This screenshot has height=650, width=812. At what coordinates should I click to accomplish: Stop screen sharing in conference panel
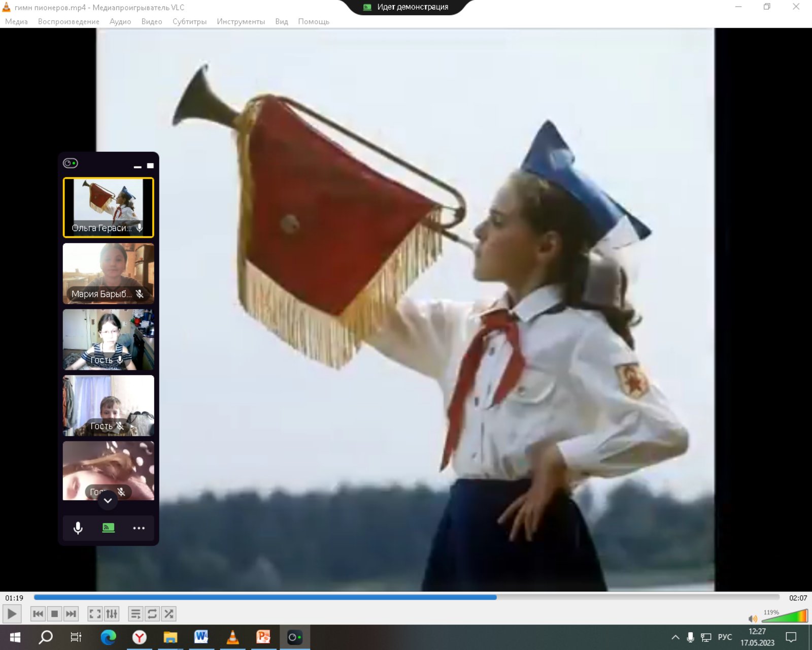point(108,528)
